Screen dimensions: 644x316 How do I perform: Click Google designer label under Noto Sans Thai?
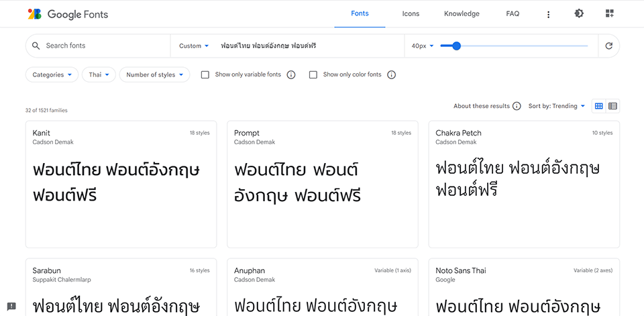(445, 280)
